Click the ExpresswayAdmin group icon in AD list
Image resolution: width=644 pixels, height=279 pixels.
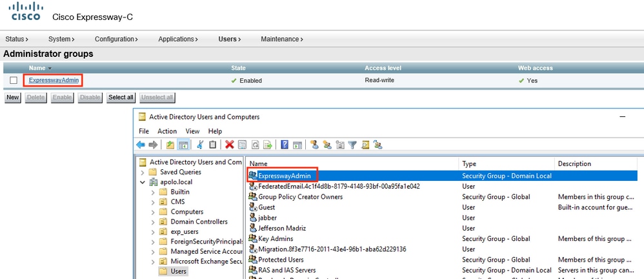click(x=253, y=176)
